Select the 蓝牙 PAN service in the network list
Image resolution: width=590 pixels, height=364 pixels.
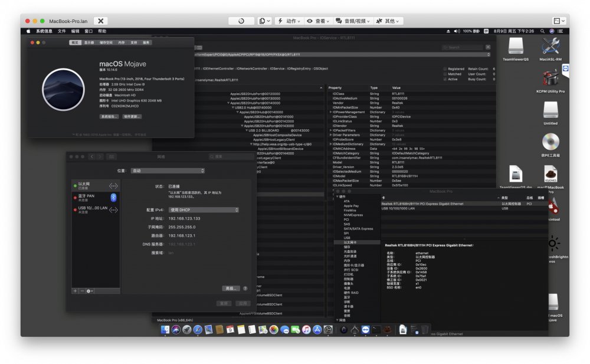tap(96, 197)
